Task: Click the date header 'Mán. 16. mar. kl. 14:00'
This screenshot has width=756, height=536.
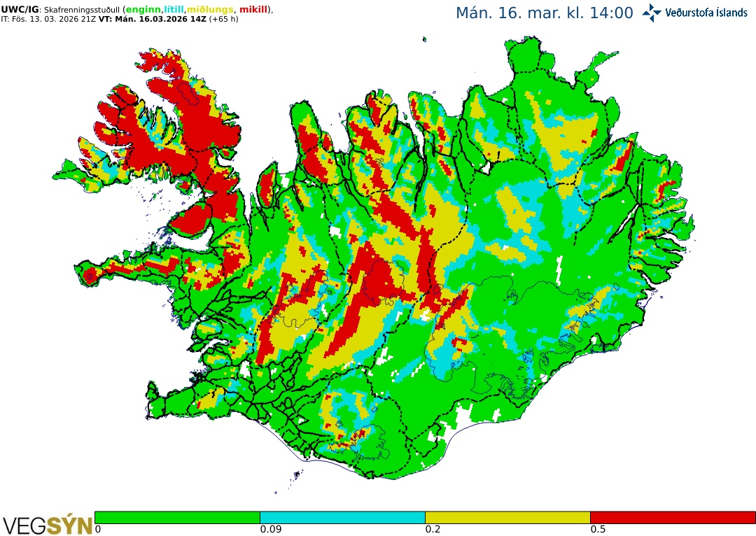Action: 545,13
